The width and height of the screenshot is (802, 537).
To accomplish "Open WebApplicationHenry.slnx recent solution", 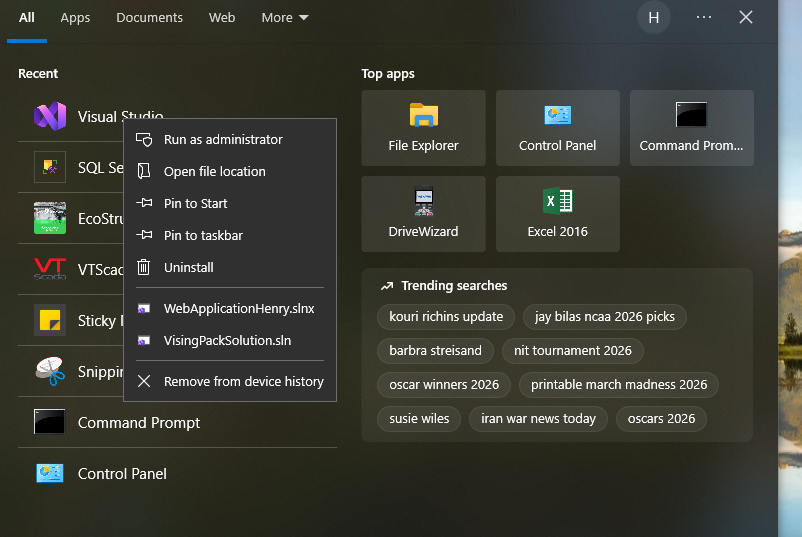I will (239, 309).
